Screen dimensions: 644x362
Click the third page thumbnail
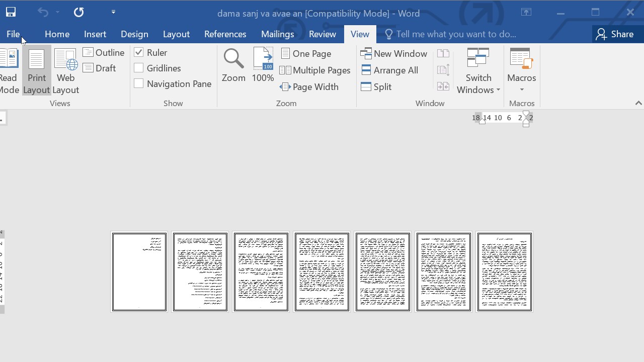(x=261, y=271)
